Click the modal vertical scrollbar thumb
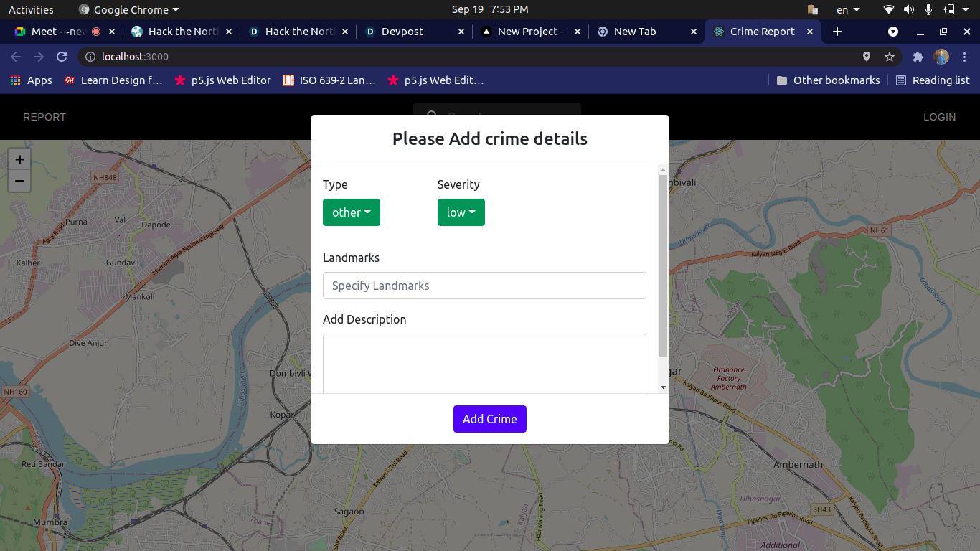980x551 pixels. pyautogui.click(x=663, y=265)
